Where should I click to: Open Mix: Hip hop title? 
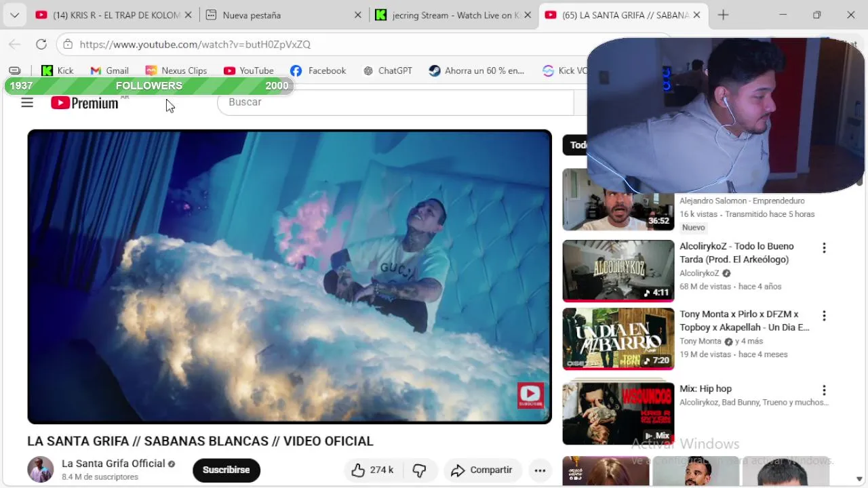point(706,389)
